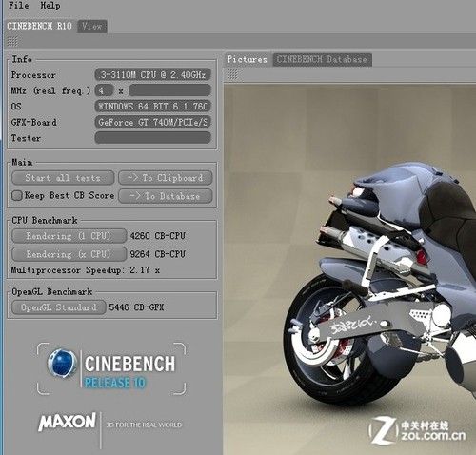Screen dimensions: 476x455
Task: Click the MHz core count field
Action: point(104,90)
